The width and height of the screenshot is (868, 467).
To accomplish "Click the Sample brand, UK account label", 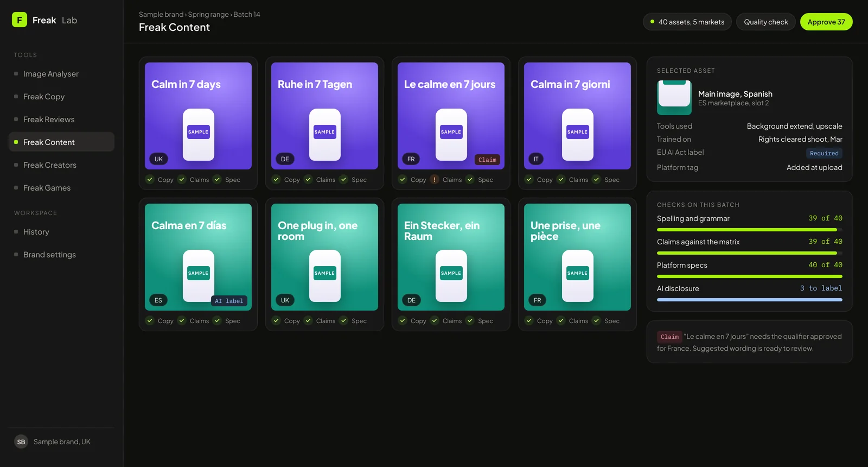I will click(x=62, y=441).
